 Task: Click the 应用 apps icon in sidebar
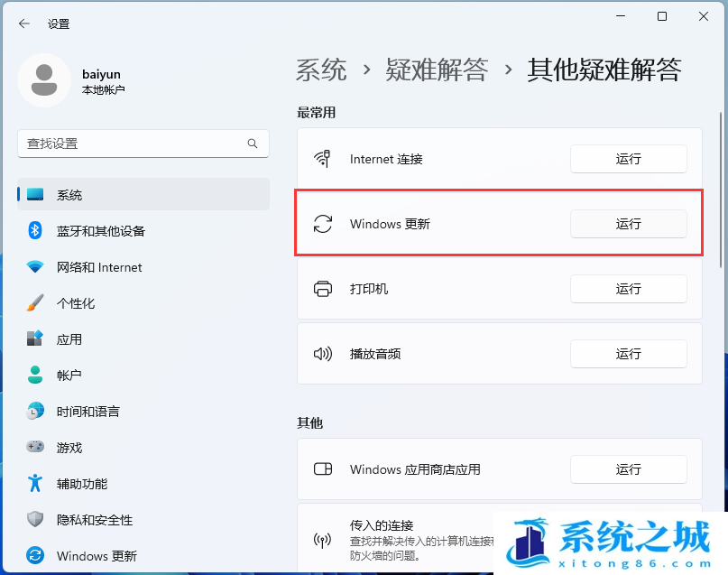click(x=35, y=339)
